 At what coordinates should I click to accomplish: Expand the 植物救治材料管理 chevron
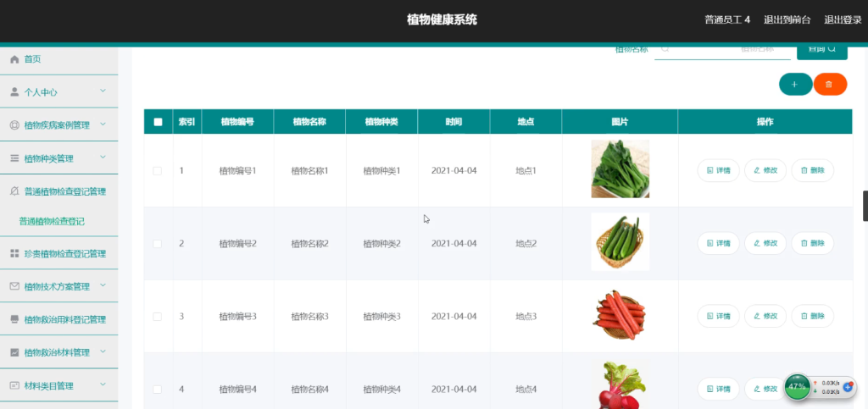pos(103,351)
